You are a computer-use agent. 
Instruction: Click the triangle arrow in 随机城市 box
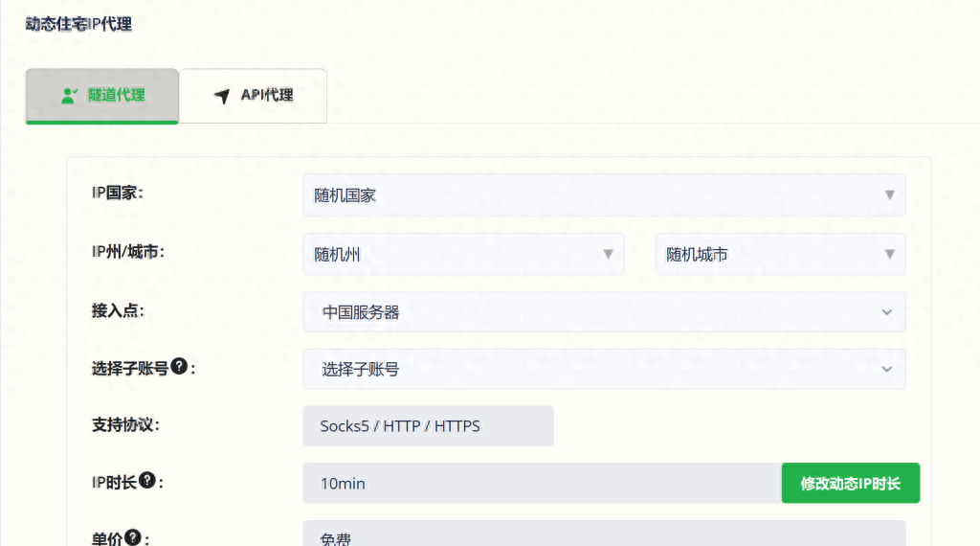pyautogui.click(x=889, y=254)
